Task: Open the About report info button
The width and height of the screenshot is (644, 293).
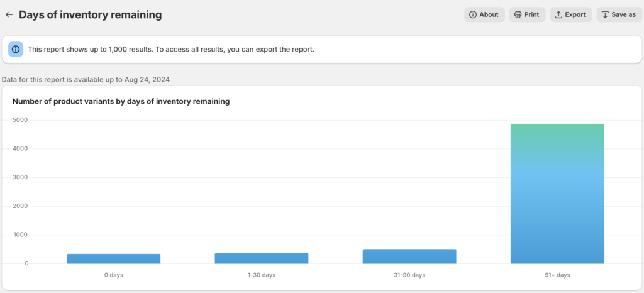Action: (484, 14)
